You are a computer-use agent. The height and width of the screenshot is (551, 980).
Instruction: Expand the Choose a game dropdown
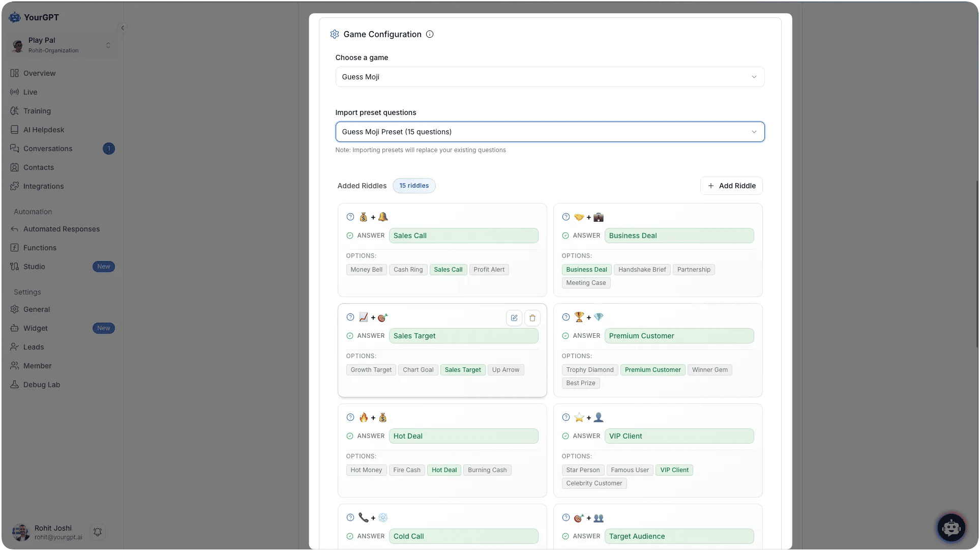pyautogui.click(x=549, y=77)
